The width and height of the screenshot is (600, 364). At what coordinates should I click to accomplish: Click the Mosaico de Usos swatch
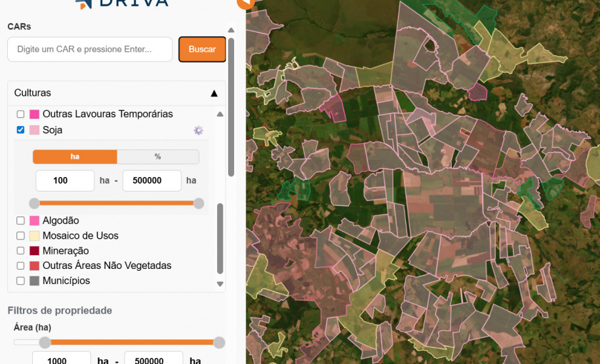pyautogui.click(x=35, y=235)
